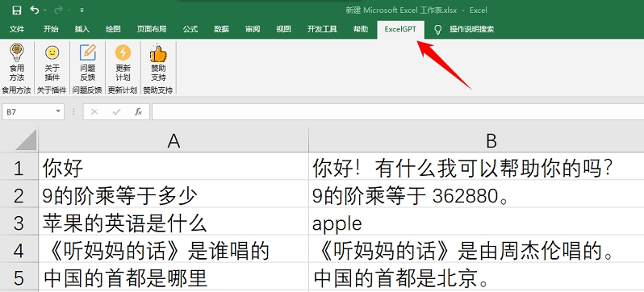The height and width of the screenshot is (292, 644).
Task: Switch to the 插入 ribbon tab
Action: [82, 29]
